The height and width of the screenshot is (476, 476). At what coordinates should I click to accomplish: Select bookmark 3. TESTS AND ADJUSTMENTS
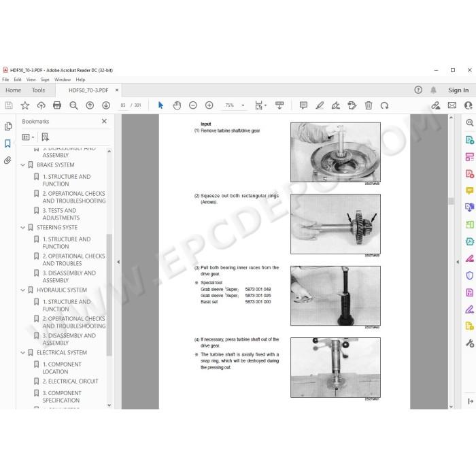click(x=61, y=214)
